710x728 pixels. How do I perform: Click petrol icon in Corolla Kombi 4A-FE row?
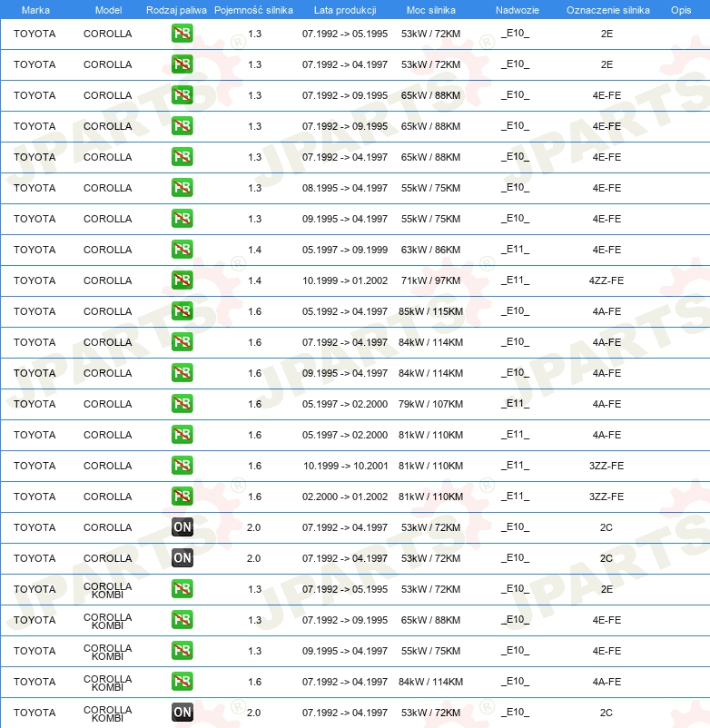point(182,681)
